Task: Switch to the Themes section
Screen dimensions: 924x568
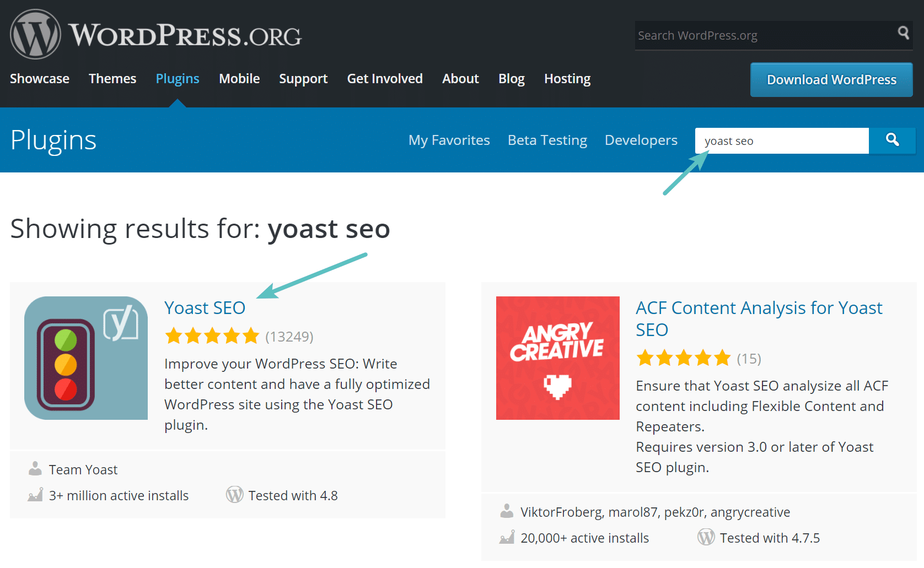Action: [112, 79]
